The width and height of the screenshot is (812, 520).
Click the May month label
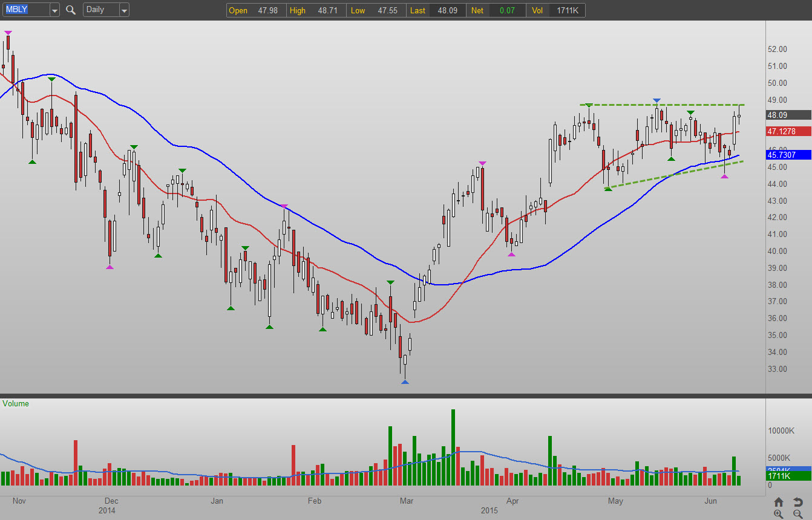(x=615, y=501)
